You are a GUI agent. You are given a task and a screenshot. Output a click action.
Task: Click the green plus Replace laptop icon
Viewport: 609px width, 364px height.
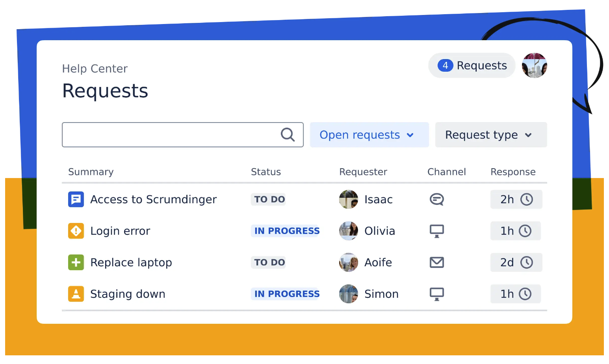(x=76, y=262)
